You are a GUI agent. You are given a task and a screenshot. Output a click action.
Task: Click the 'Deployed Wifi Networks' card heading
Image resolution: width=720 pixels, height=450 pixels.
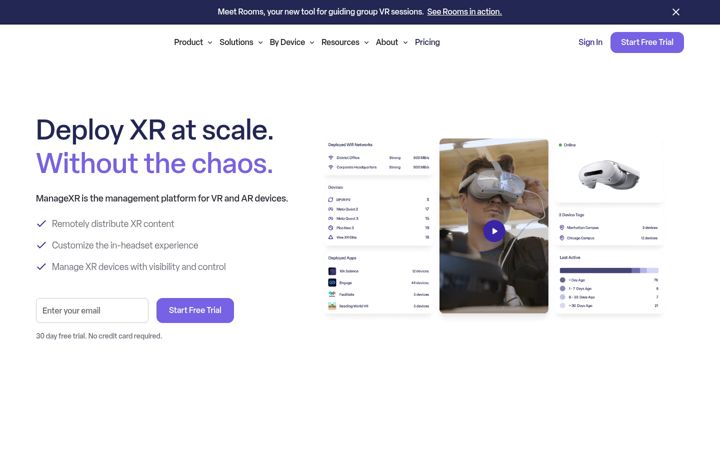click(x=350, y=145)
